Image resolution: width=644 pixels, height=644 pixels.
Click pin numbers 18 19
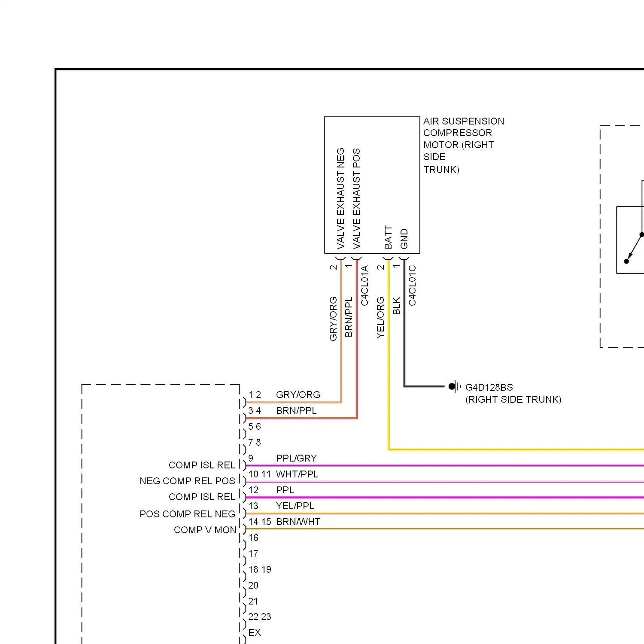coord(260,569)
